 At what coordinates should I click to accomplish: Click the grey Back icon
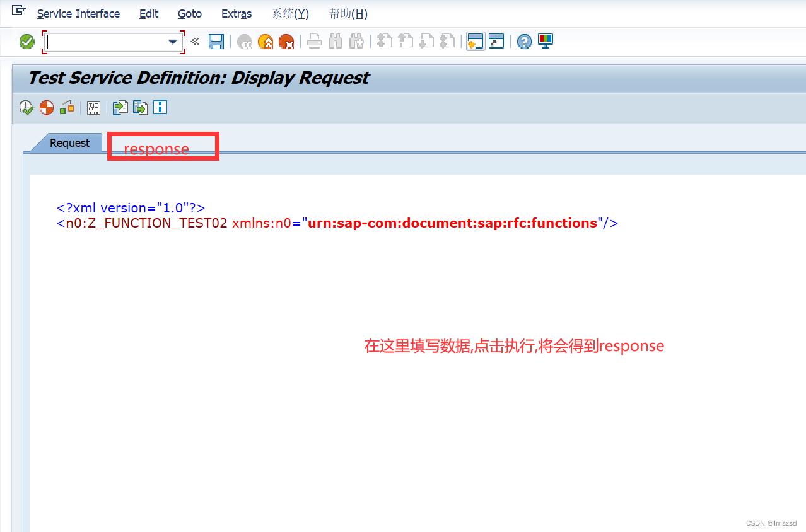pyautogui.click(x=245, y=42)
